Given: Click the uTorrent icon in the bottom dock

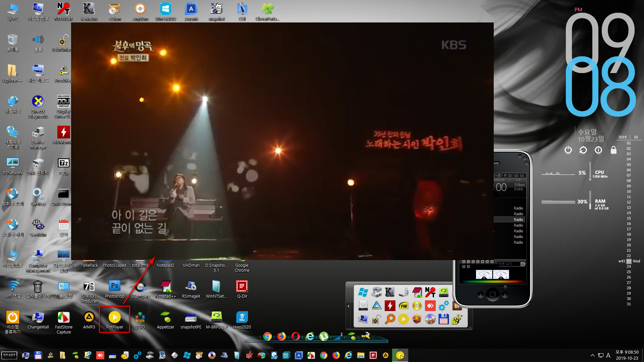Looking at the screenshot, I should pyautogui.click(x=324, y=336).
